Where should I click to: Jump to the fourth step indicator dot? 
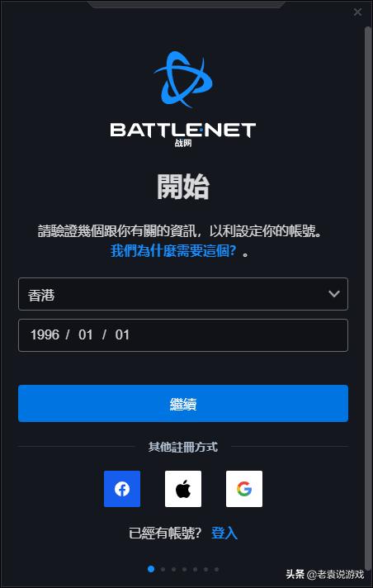coord(185,569)
